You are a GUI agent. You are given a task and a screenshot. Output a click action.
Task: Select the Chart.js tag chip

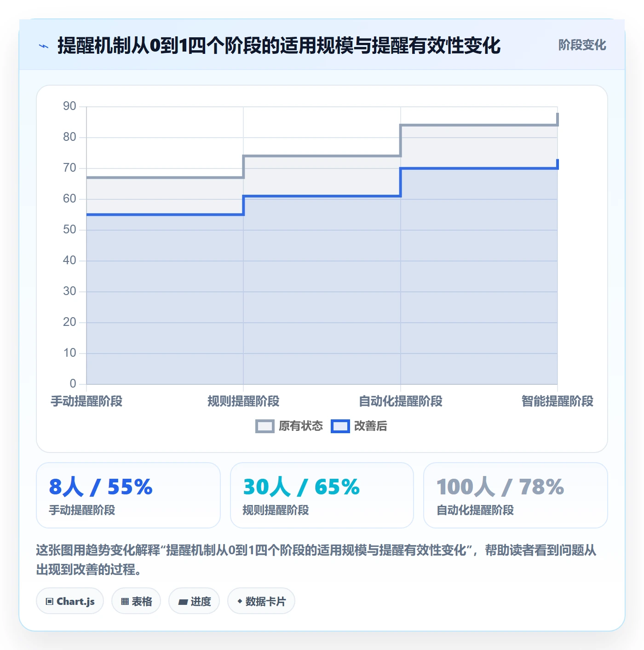(70, 601)
